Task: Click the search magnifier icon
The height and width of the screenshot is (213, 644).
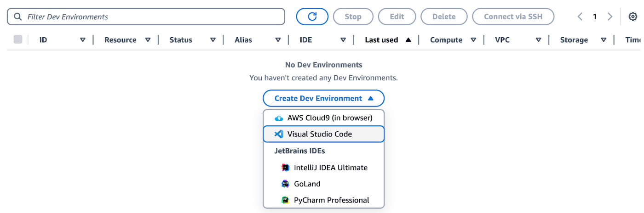Action: [x=18, y=17]
